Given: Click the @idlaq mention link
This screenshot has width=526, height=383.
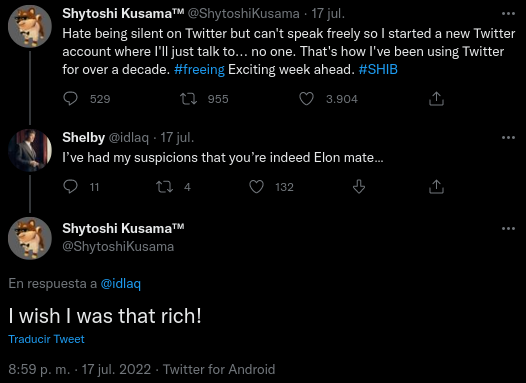Looking at the screenshot, I should click(121, 284).
